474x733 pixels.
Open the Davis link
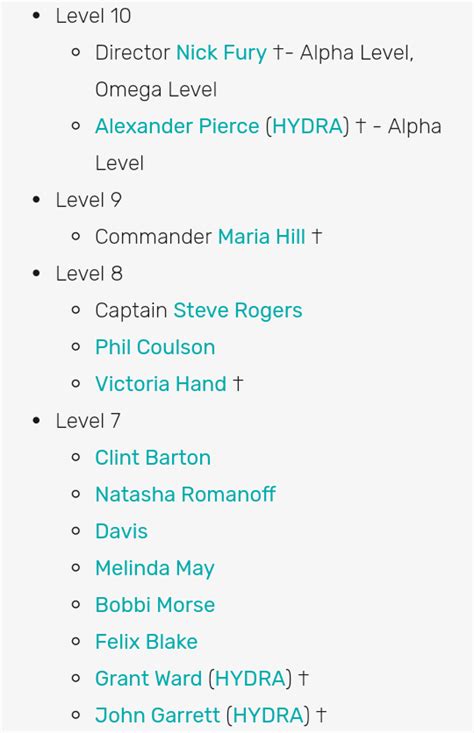(x=122, y=531)
